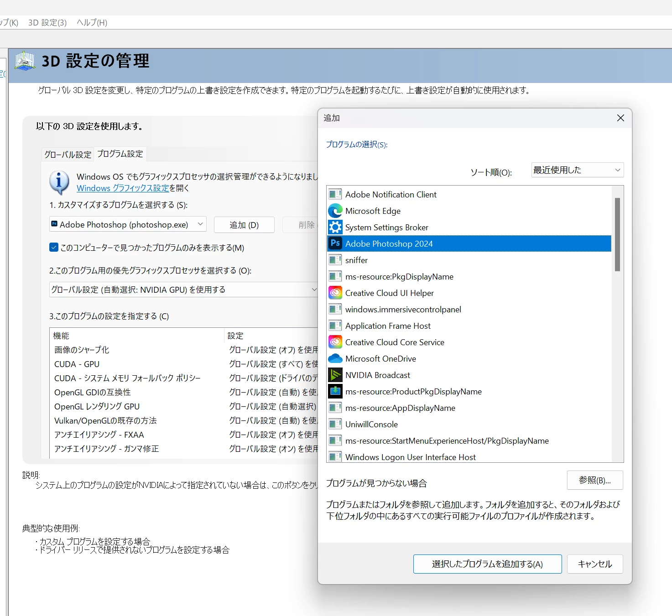Click the Adobe Notification Client icon
This screenshot has width=672, height=616.
[335, 194]
